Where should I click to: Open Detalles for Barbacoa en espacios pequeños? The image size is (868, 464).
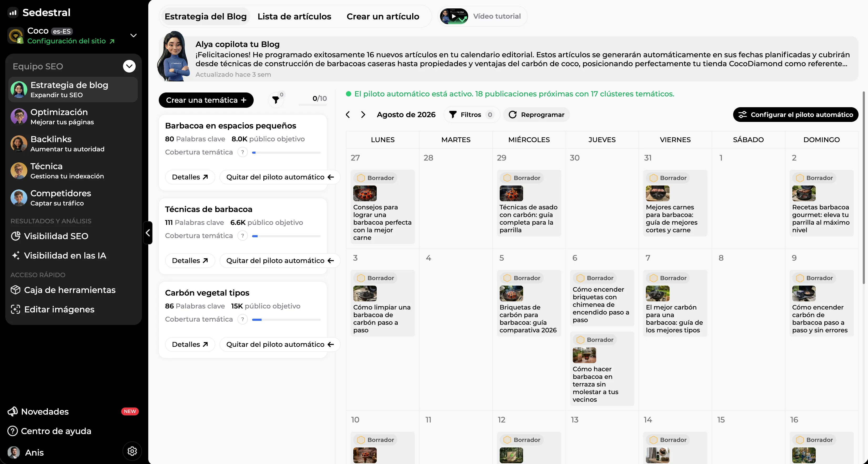pyautogui.click(x=190, y=177)
